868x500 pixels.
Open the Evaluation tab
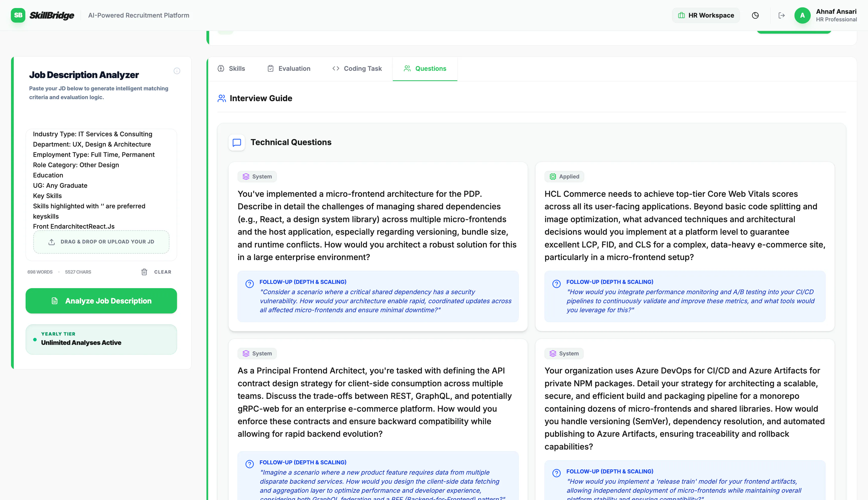289,69
